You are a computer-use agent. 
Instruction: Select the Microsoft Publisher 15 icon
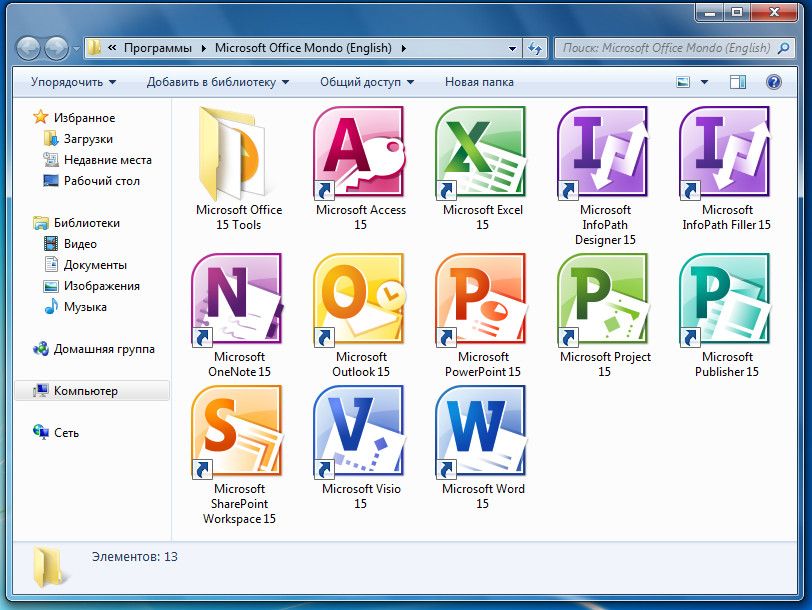(726, 300)
